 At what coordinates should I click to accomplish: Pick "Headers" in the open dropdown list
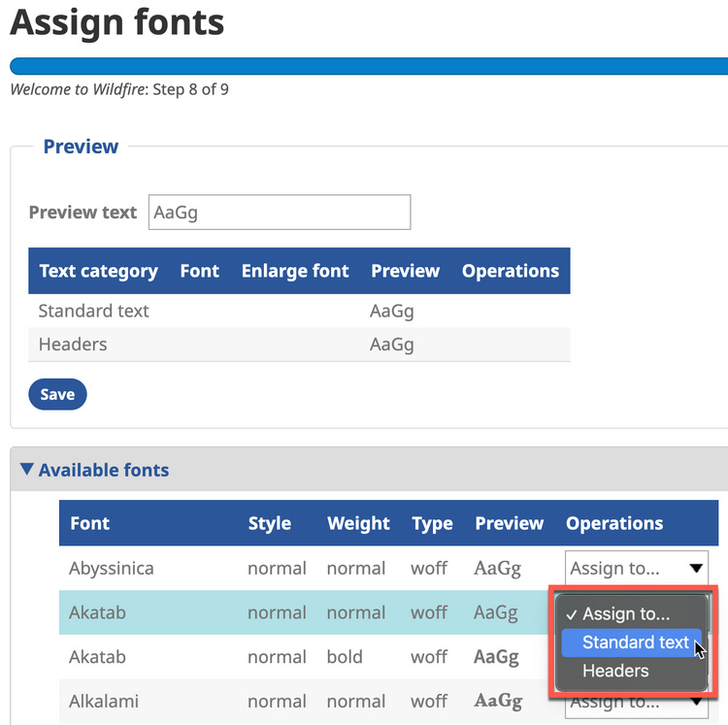click(615, 671)
